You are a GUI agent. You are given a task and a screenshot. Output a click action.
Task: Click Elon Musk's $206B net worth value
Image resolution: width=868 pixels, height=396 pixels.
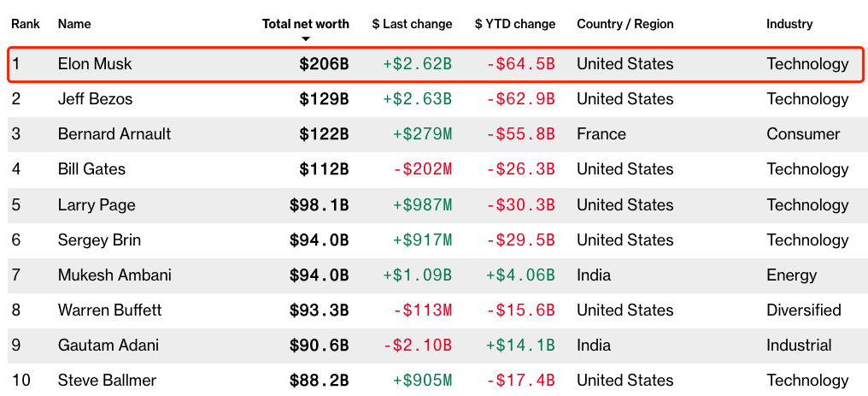(325, 64)
